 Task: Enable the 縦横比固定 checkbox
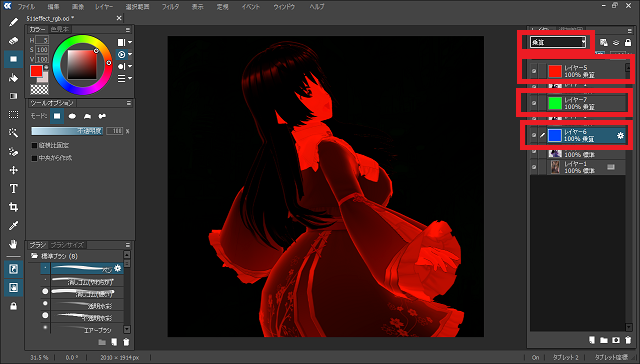[34, 145]
